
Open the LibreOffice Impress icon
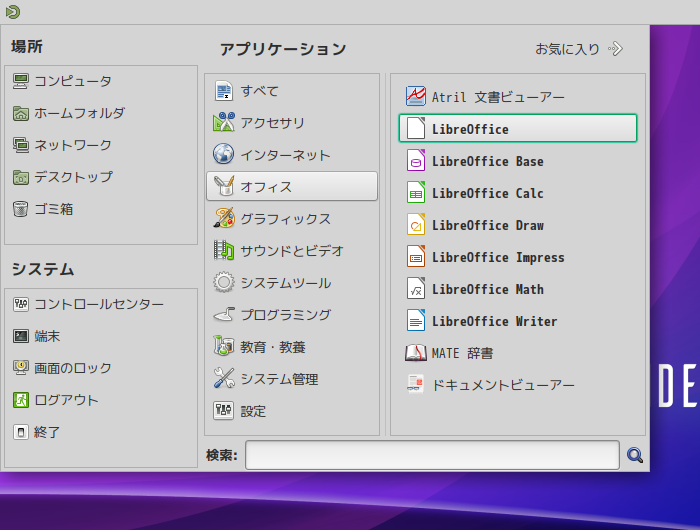pos(416,257)
